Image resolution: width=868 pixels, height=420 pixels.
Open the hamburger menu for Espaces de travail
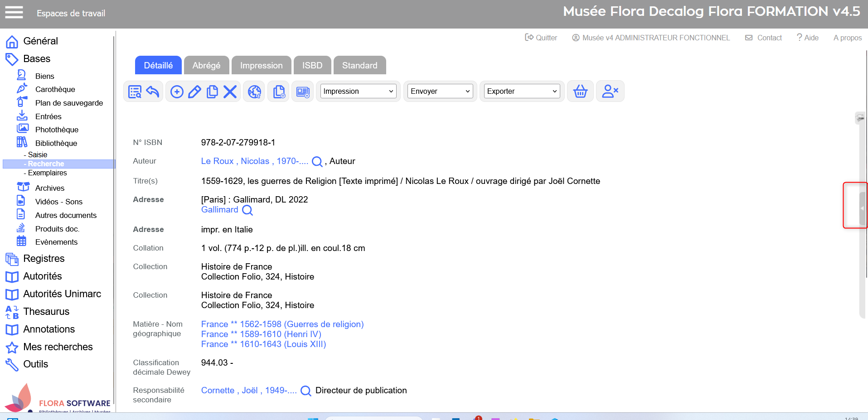tap(14, 13)
